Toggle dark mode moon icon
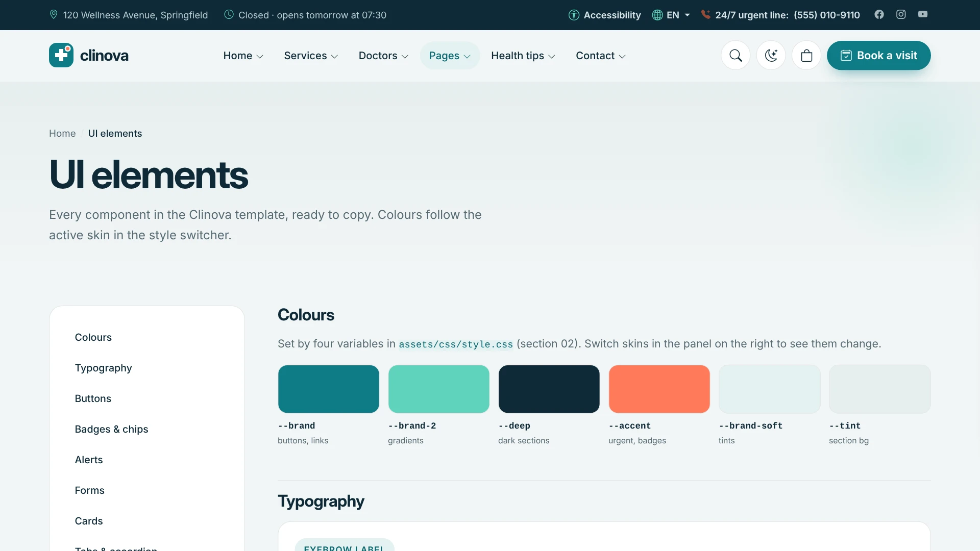The width and height of the screenshot is (980, 551). point(771,55)
